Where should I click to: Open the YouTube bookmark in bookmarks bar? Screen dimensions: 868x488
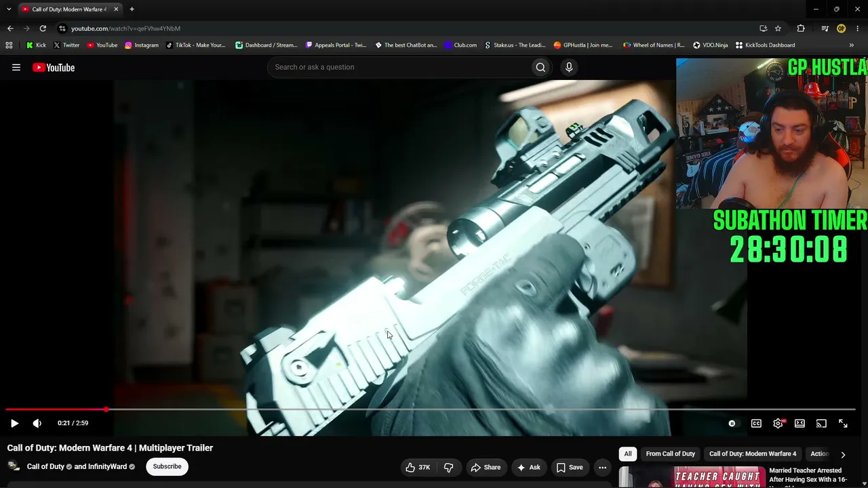coord(102,45)
